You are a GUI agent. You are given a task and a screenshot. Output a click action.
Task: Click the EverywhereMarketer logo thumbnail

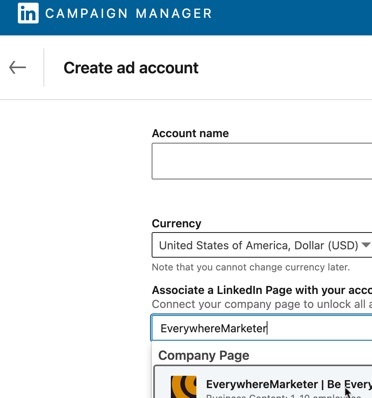coord(183,387)
